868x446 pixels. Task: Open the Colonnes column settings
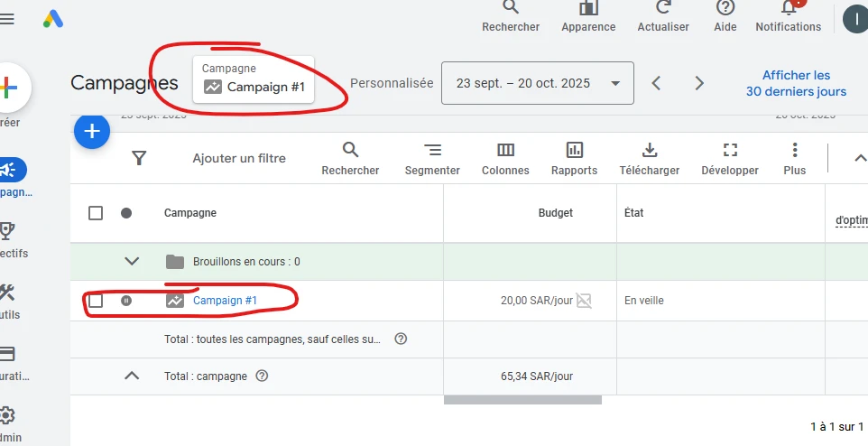(x=505, y=151)
